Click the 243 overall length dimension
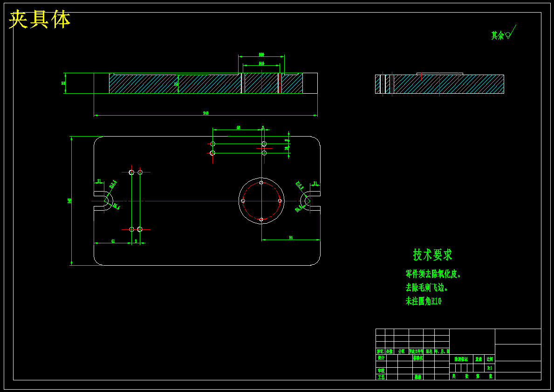Viewport: 554px width, 392px height. point(205,113)
